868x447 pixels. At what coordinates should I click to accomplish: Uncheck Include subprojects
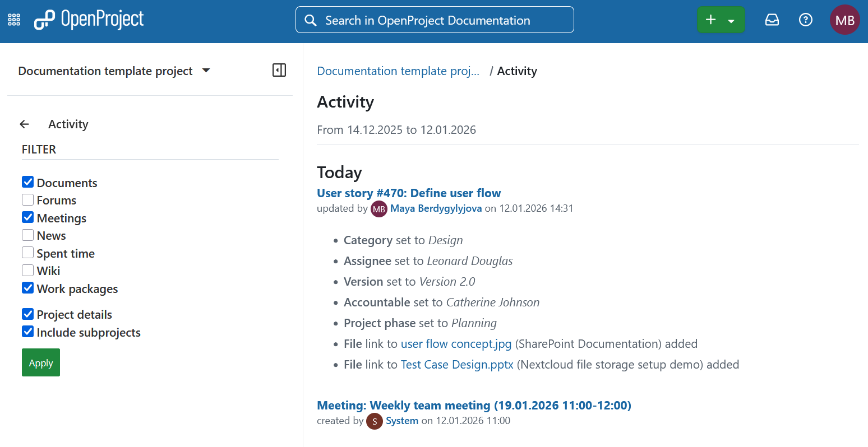click(x=27, y=332)
